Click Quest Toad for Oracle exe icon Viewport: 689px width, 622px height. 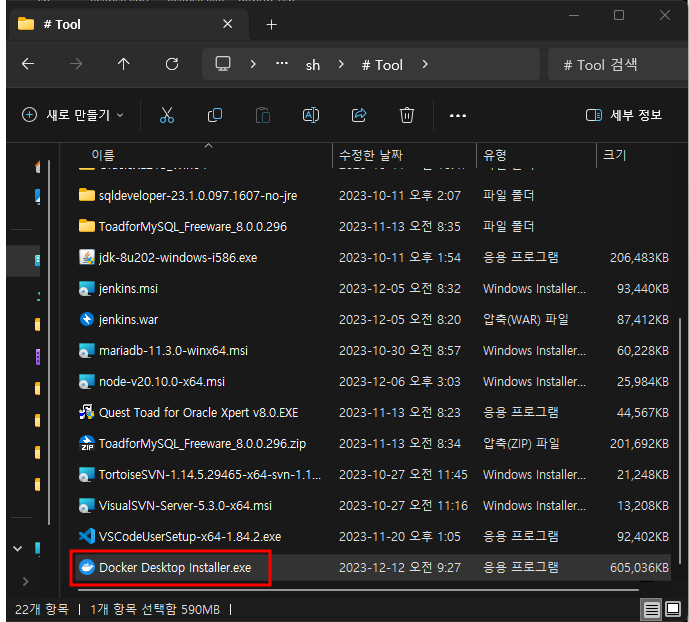tap(87, 412)
